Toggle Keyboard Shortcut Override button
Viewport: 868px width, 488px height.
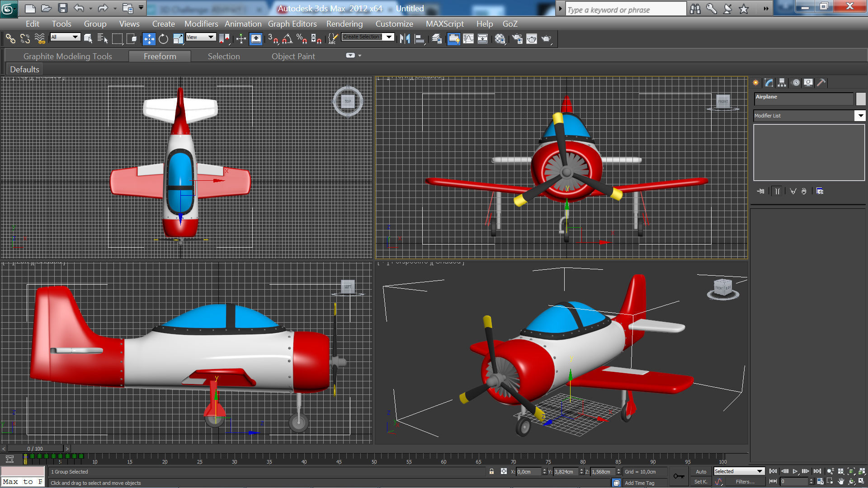(256, 39)
